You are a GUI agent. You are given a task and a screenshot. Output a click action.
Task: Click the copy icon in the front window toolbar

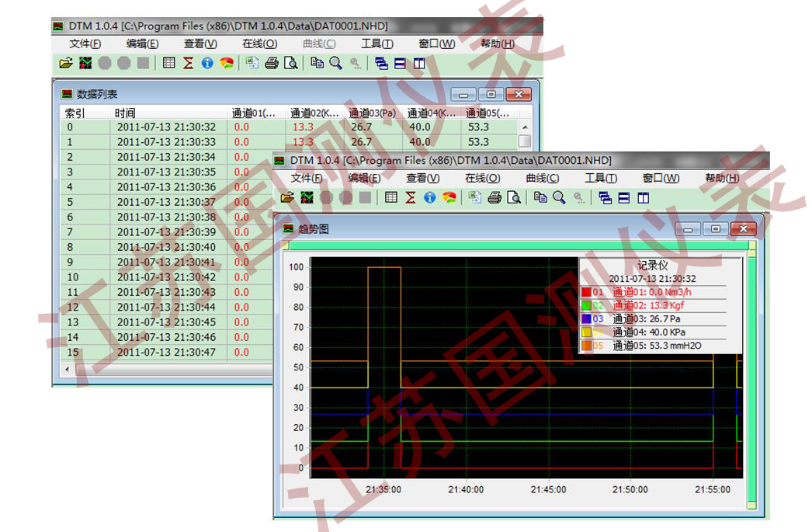click(540, 197)
